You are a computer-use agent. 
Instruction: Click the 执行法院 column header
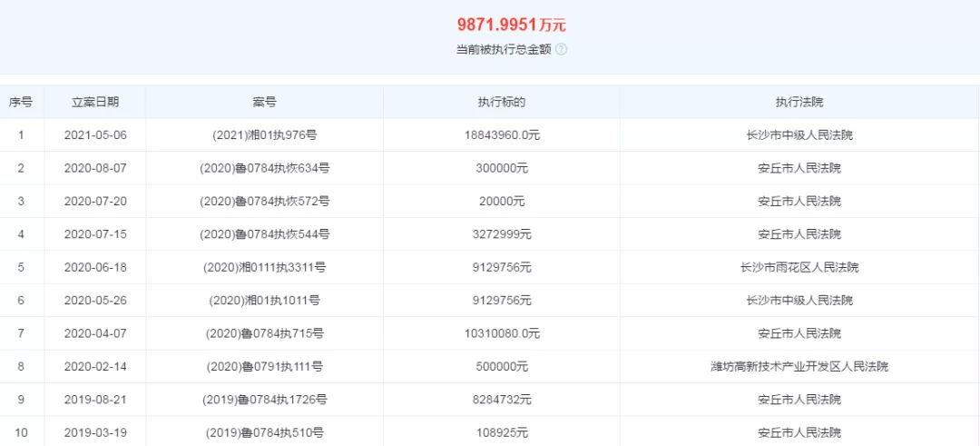click(x=799, y=102)
